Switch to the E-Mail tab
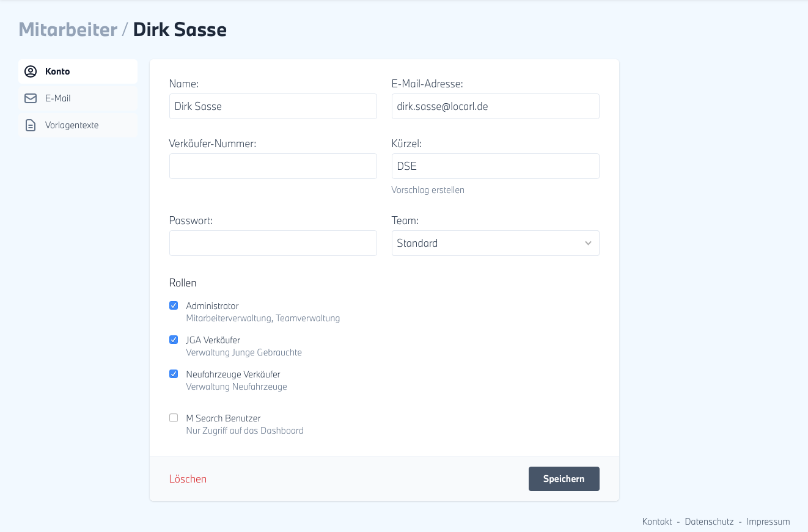 [x=58, y=98]
